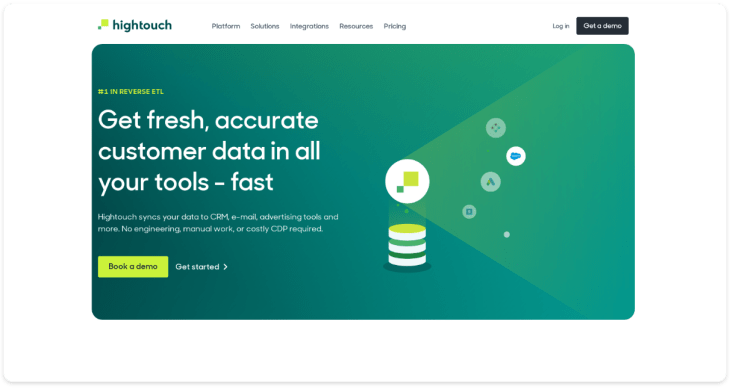Click the Log in link
The height and width of the screenshot is (389, 730).
[561, 26]
